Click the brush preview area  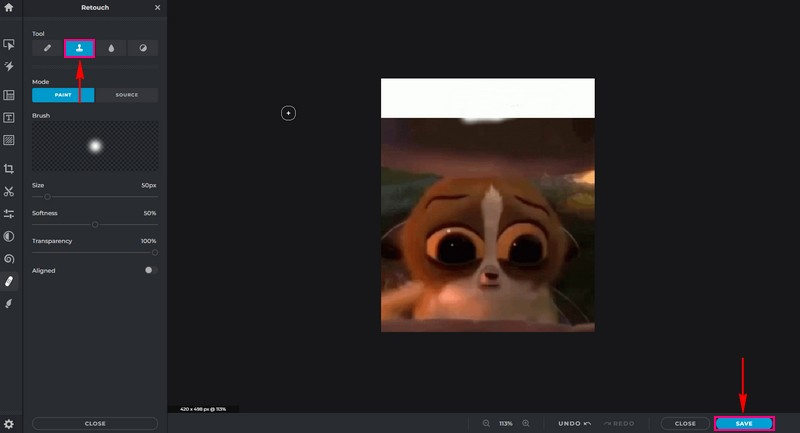pos(95,146)
